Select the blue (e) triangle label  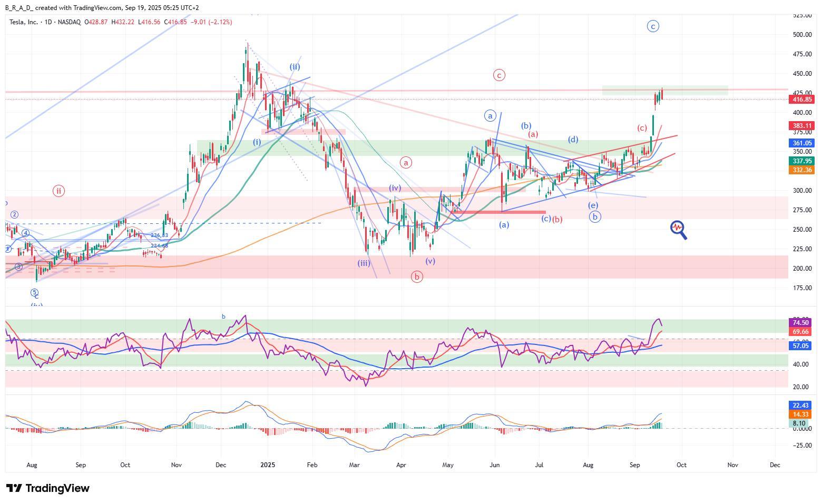pyautogui.click(x=593, y=205)
